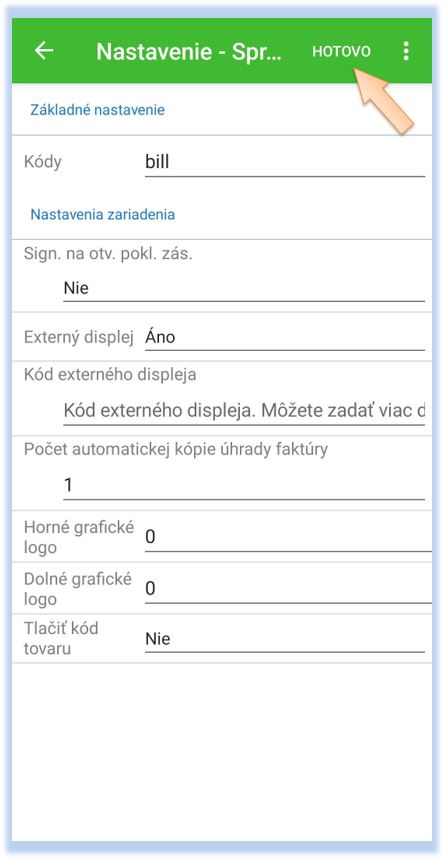Edit the Horné grafické logo value
Screen dimensions: 445x859
(288, 537)
